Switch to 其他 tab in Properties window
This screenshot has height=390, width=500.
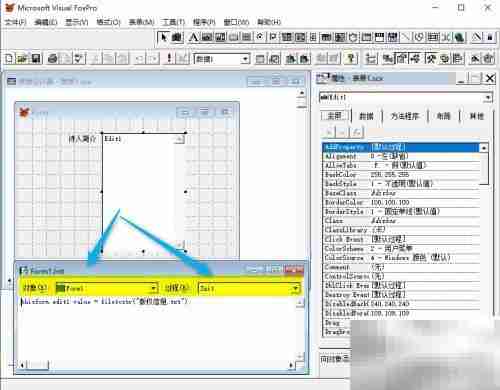476,116
